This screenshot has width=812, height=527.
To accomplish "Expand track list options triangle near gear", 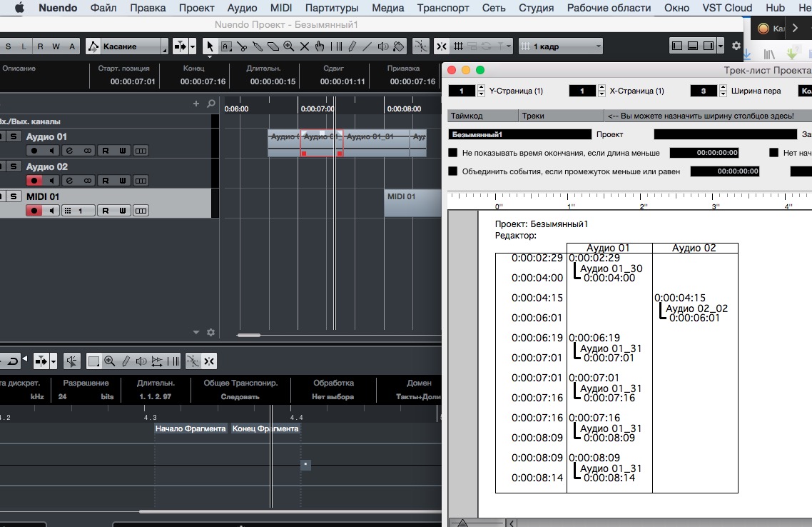I will pyautogui.click(x=196, y=332).
